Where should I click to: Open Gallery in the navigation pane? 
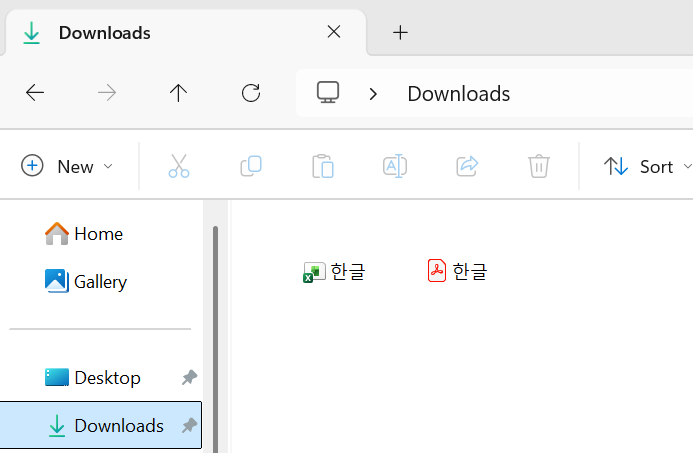pyautogui.click(x=86, y=282)
